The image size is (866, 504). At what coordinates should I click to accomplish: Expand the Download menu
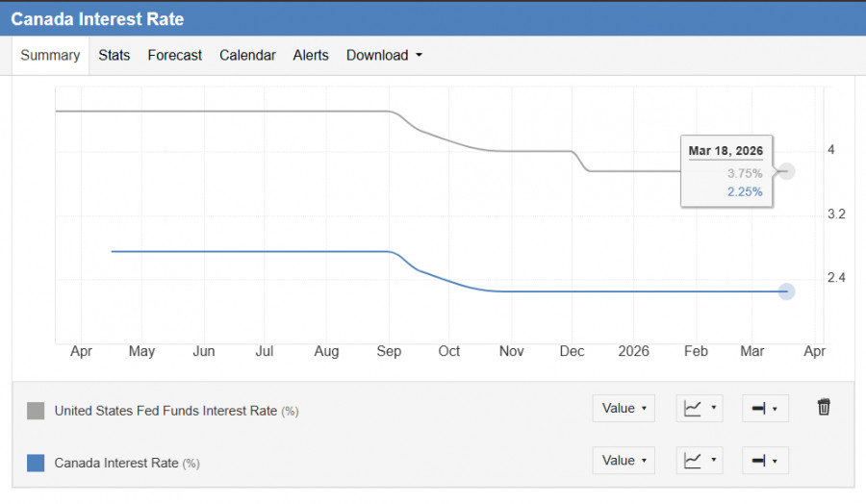pyautogui.click(x=384, y=55)
